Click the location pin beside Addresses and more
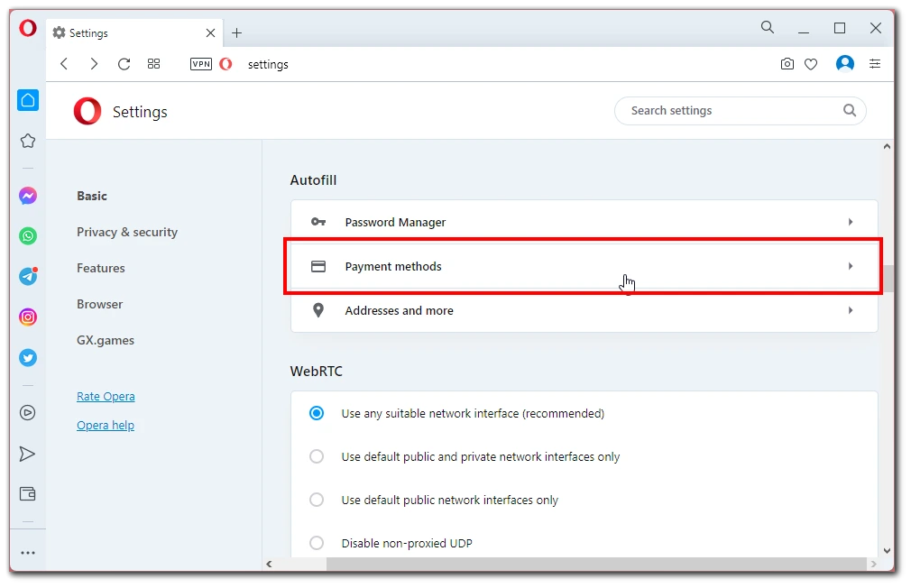The width and height of the screenshot is (911, 588). click(x=318, y=310)
